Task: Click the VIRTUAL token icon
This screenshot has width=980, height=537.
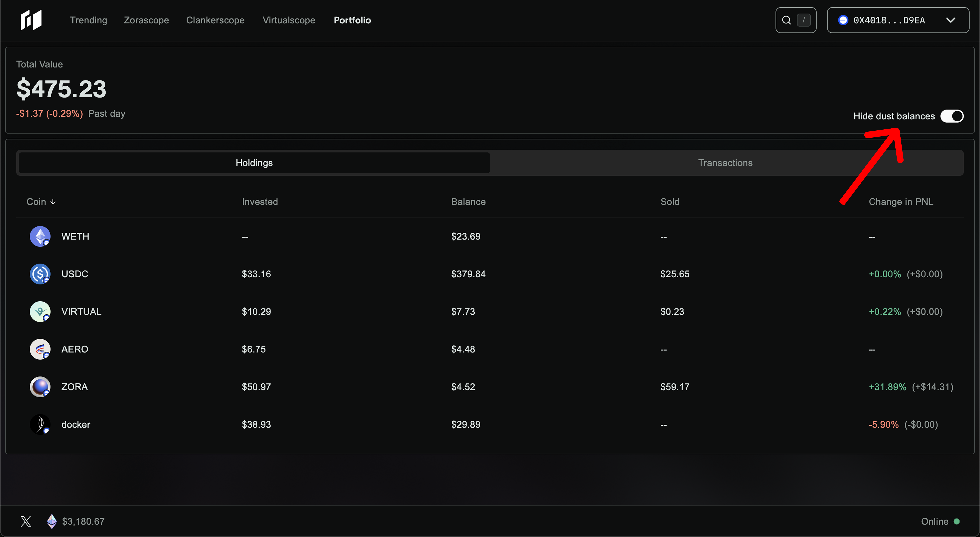Action: (40, 312)
